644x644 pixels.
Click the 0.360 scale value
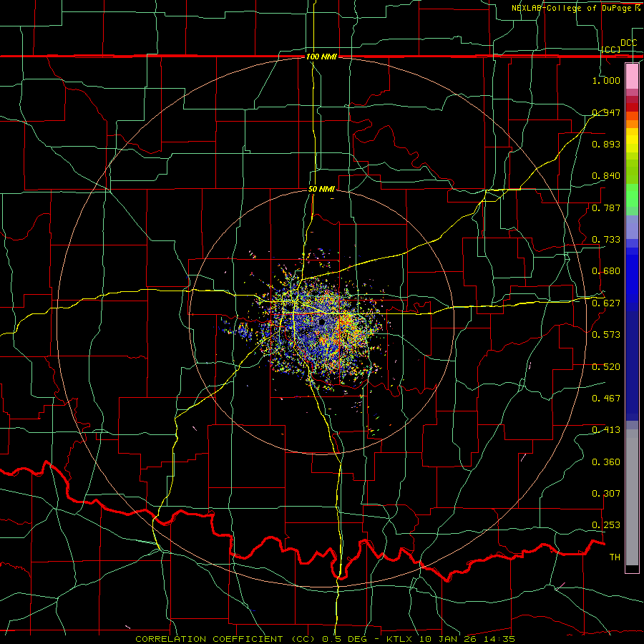(606, 462)
